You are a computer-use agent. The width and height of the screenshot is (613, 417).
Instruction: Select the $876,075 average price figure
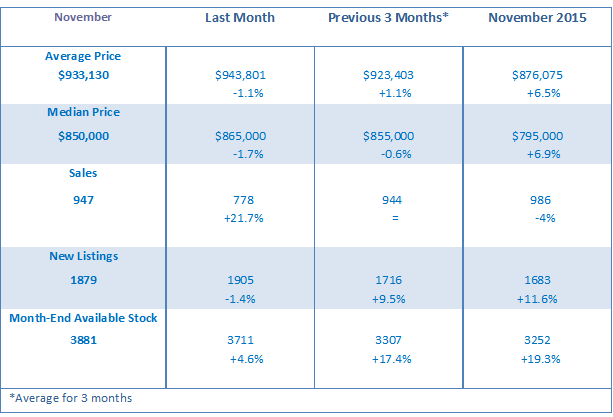(x=536, y=75)
